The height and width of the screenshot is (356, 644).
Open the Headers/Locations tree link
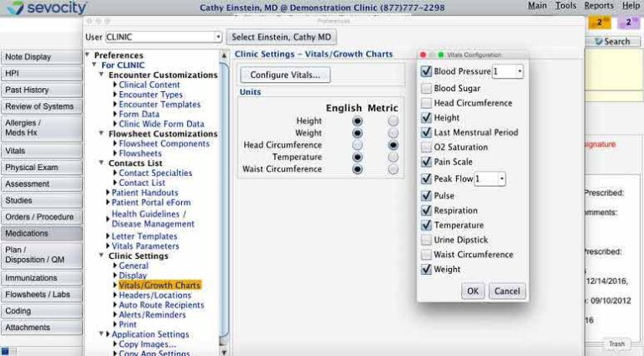coord(155,296)
